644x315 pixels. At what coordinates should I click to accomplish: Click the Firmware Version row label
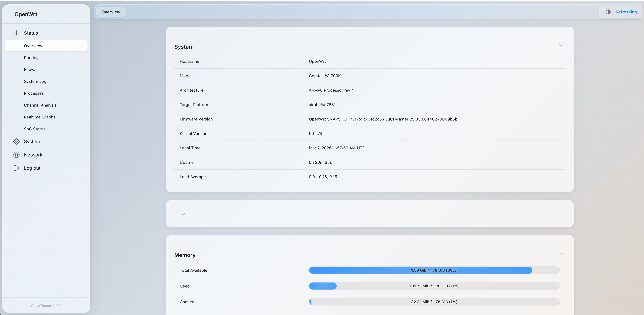click(x=196, y=119)
